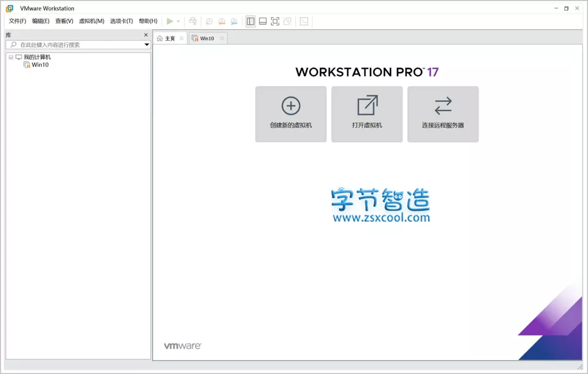Viewport: 588px width, 374px height.
Task: Open the power options dropdown arrow
Action: [179, 21]
